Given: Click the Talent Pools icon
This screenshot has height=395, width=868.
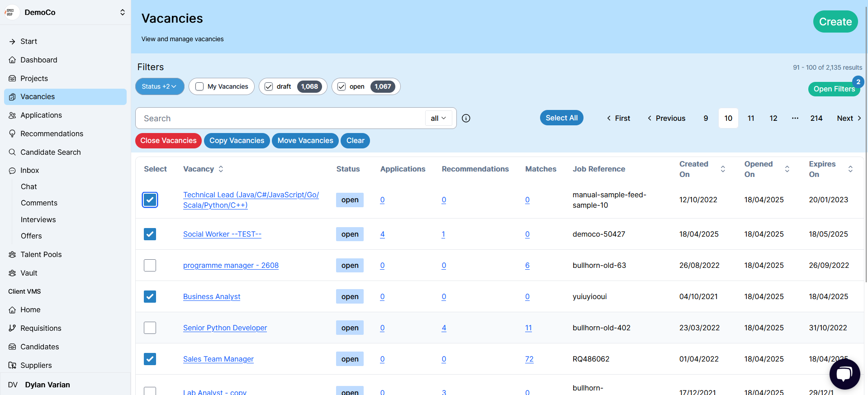Looking at the screenshot, I should [x=12, y=254].
